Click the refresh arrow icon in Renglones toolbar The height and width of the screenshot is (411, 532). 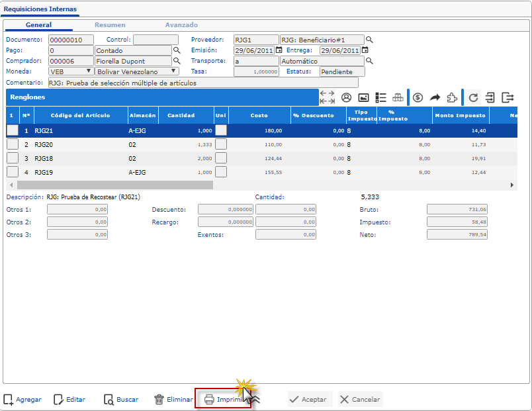coord(473,97)
